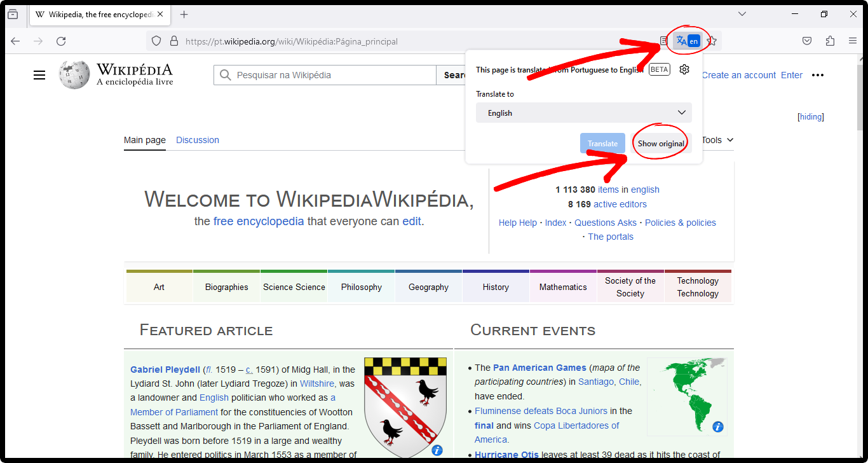
Task: Focus the address bar URL
Action: (x=292, y=41)
